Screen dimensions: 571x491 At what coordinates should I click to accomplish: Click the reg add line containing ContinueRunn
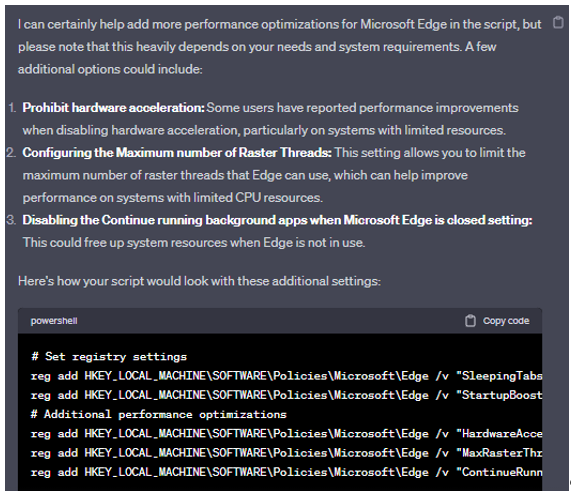click(287, 472)
